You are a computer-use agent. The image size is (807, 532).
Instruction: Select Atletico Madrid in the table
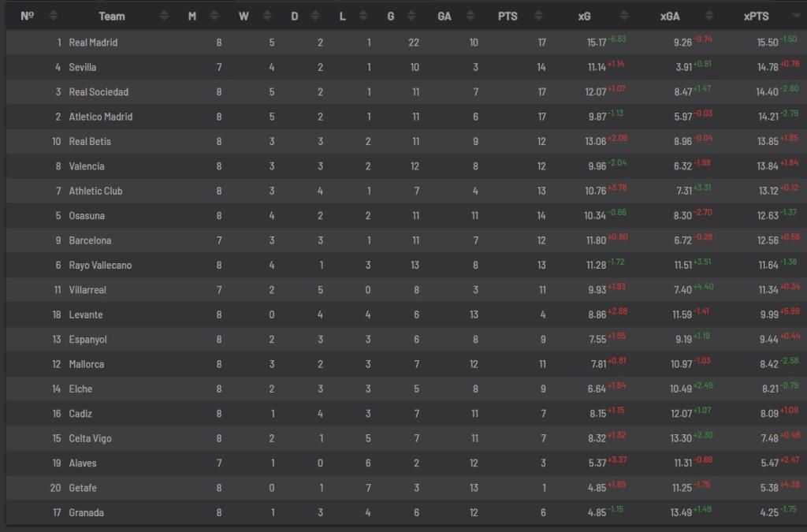[100, 117]
